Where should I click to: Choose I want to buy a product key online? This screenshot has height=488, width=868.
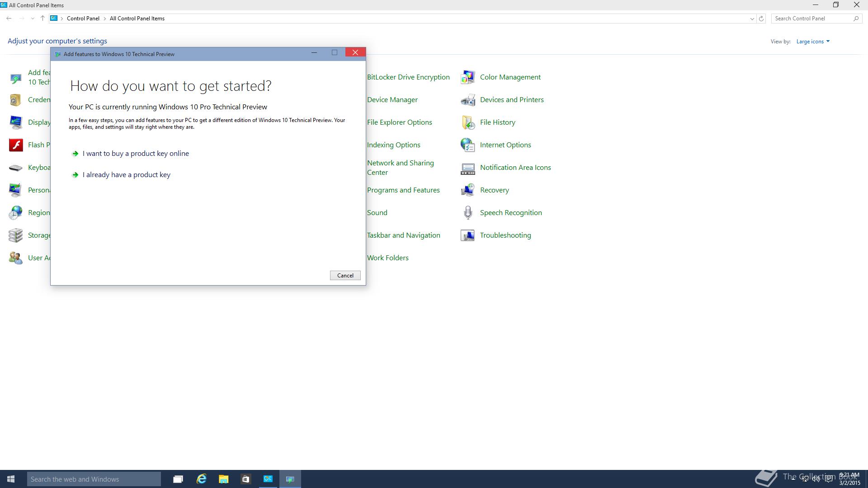point(136,154)
